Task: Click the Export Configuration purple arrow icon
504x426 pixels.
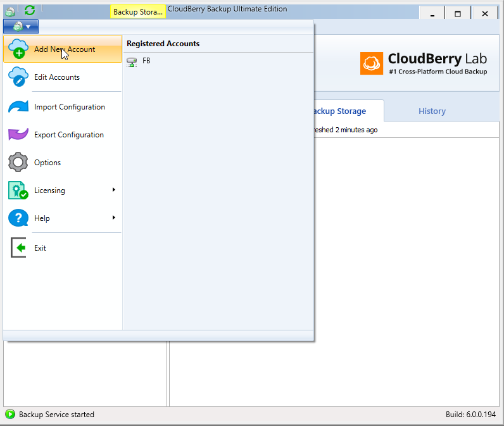Action: (18, 134)
